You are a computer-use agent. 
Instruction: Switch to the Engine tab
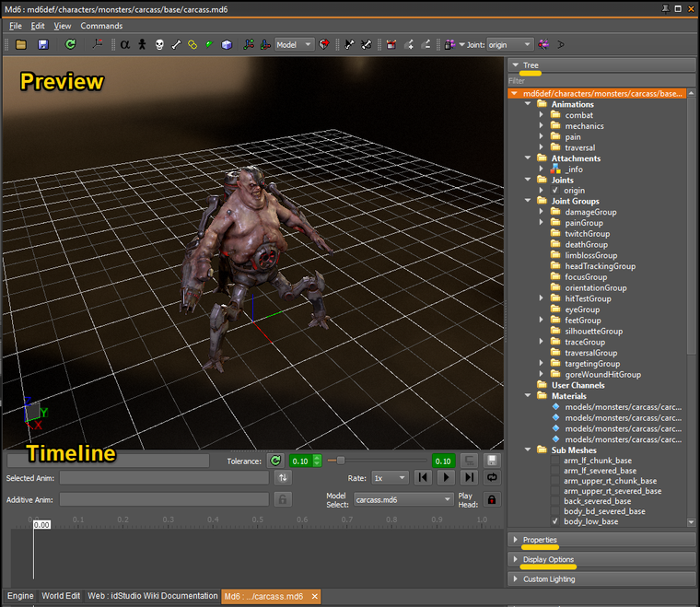click(20, 596)
